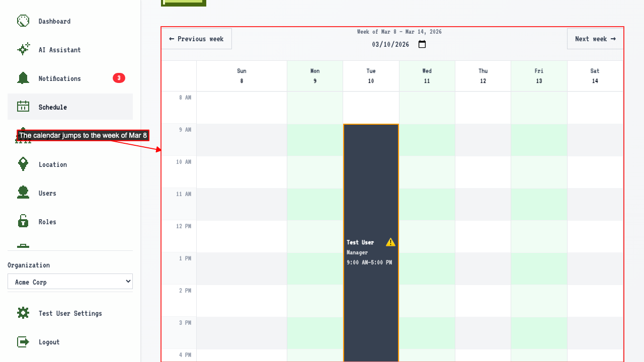Go to Notifications in sidebar
This screenshot has height=362, width=644.
[70, 78]
